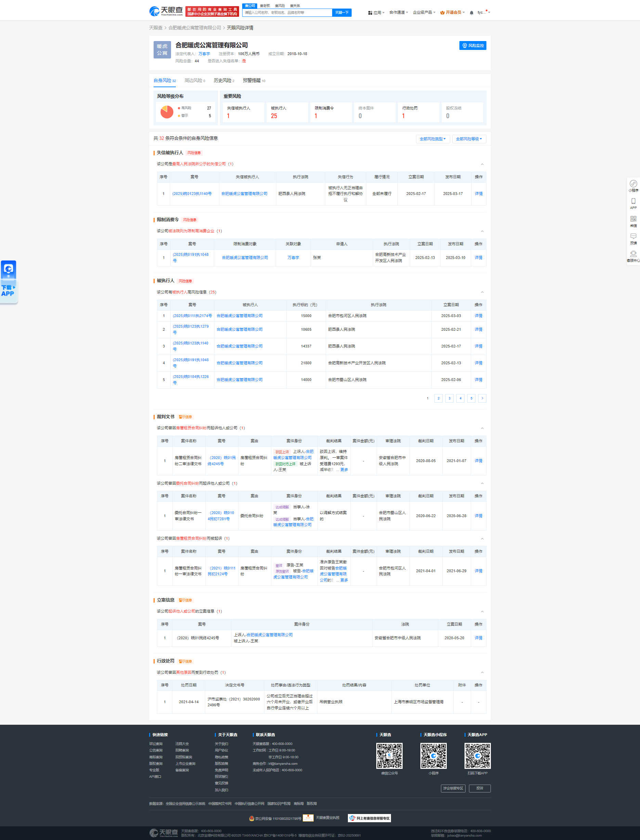Screen dimensions: 640x840
Task: Open the 网上有害信息举报专区 badge
Action: pyautogui.click(x=369, y=818)
